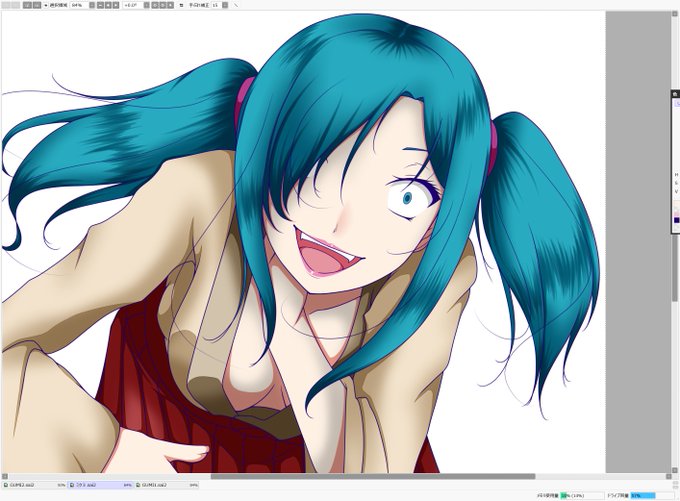Click the 94% zoom value field
Image resolution: width=680 pixels, height=501 pixels.
point(78,5)
